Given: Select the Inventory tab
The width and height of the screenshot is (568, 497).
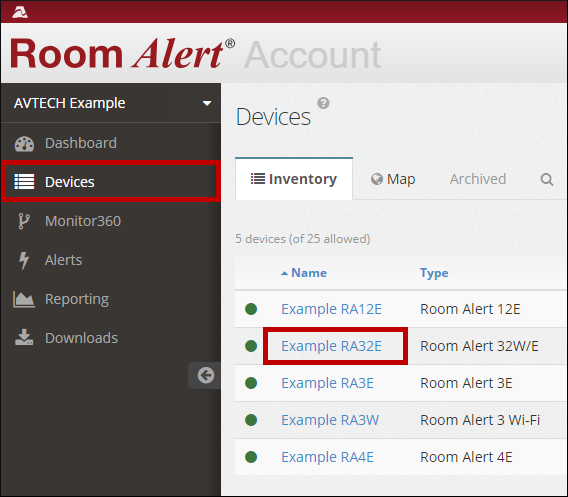Looking at the screenshot, I should point(294,179).
